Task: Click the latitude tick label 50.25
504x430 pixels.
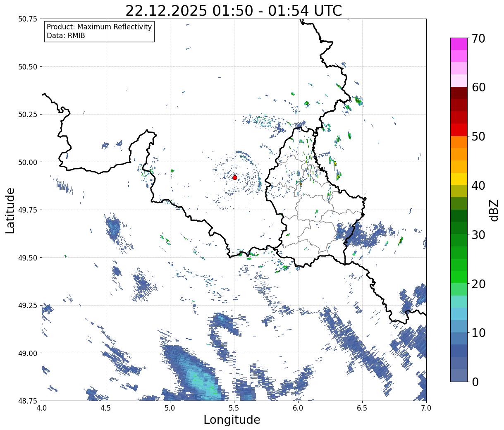Action: click(28, 115)
